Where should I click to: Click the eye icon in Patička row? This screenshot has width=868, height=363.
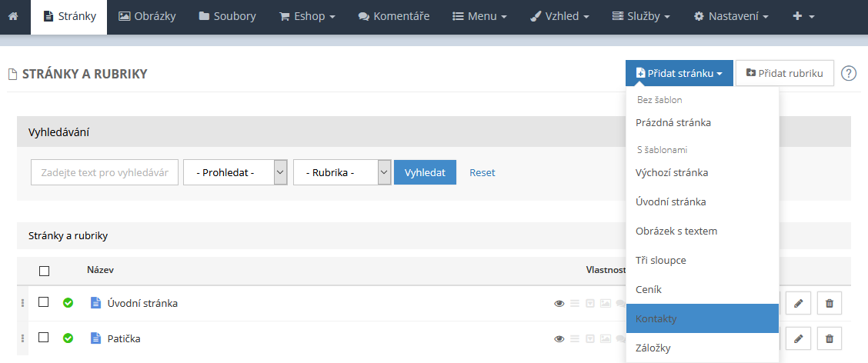click(x=559, y=338)
